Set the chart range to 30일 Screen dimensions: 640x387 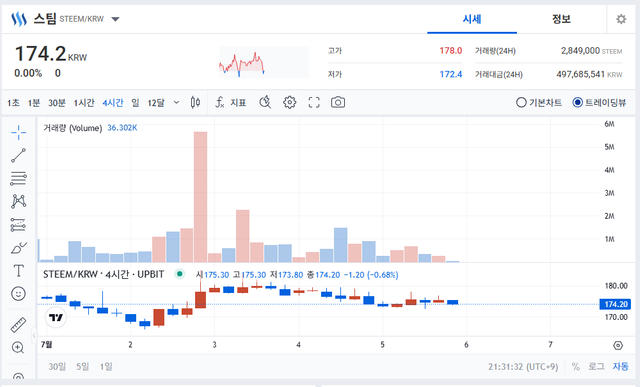57,367
